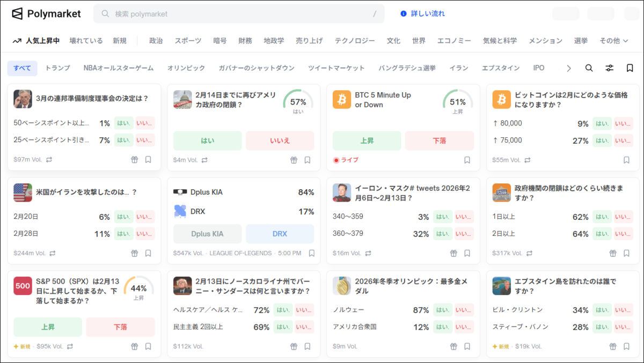Buy はい on 2月14日 government shutdown

point(207,140)
